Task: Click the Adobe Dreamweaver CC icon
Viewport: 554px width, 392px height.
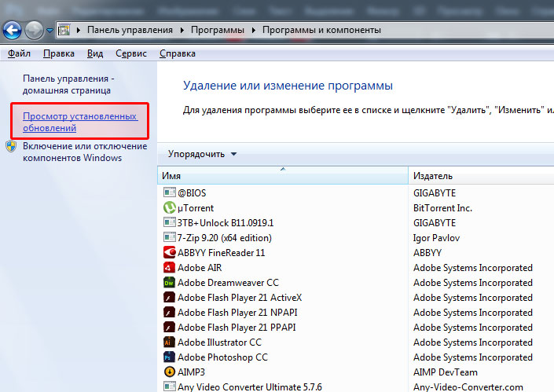Action: click(x=170, y=282)
